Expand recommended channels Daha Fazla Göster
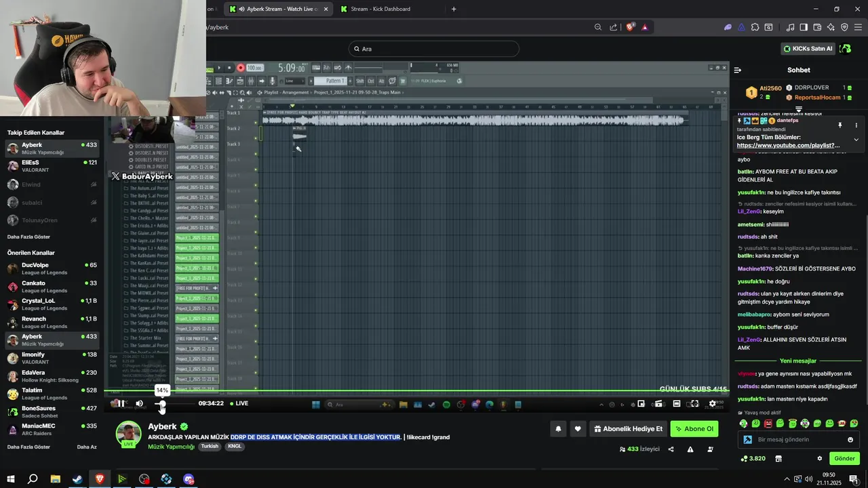868x488 pixels. 28,447
